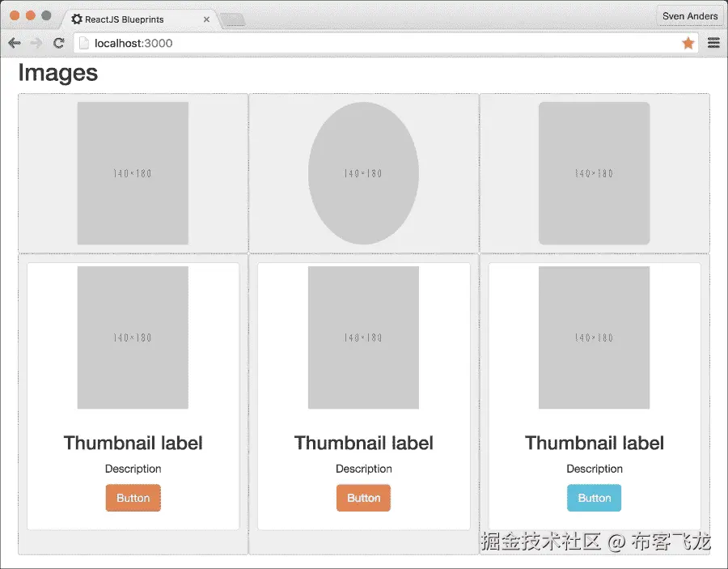The width and height of the screenshot is (728, 569).
Task: Click the image above the orange first Button
Action: [x=133, y=338]
